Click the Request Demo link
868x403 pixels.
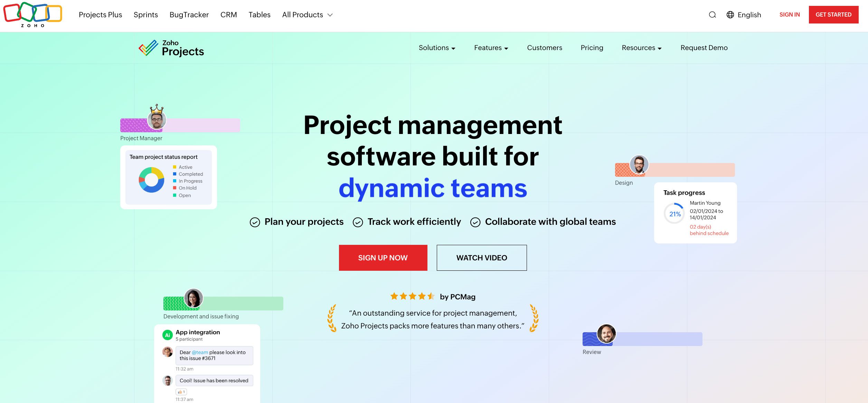pos(704,48)
